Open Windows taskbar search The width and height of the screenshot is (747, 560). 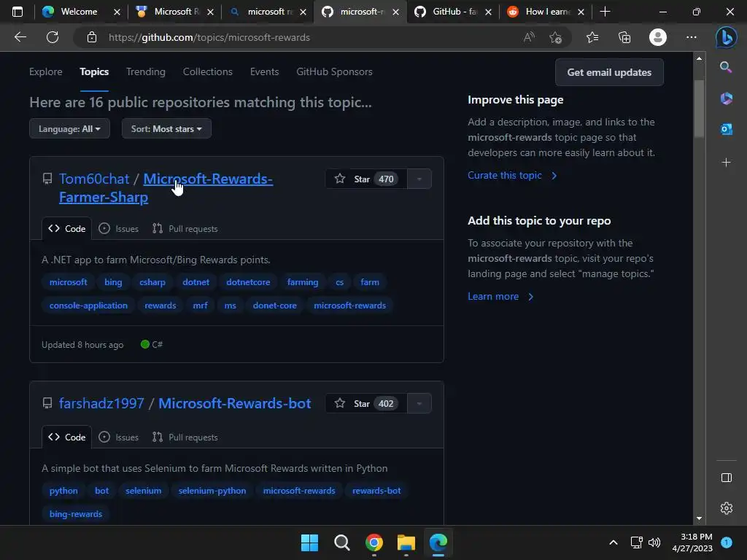pos(341,542)
